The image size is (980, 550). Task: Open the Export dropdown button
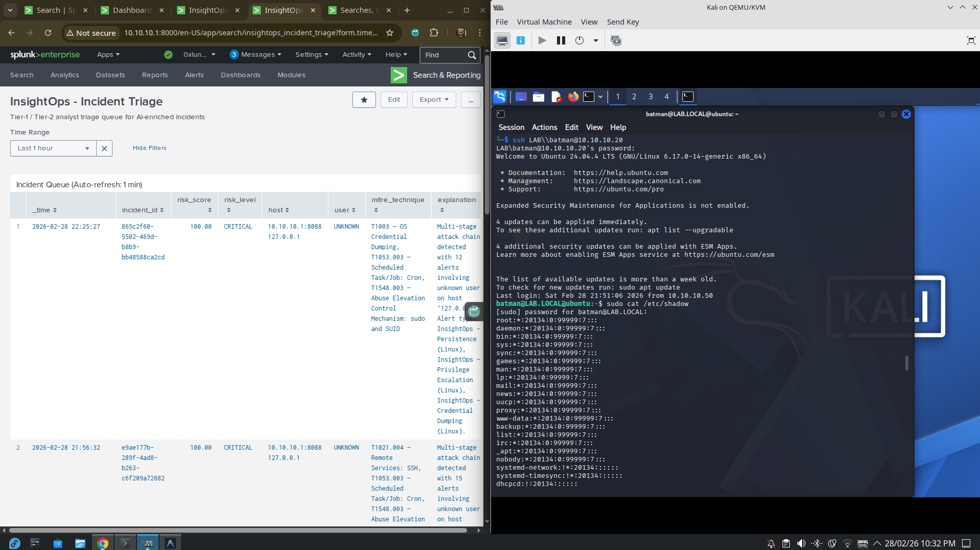point(434,100)
